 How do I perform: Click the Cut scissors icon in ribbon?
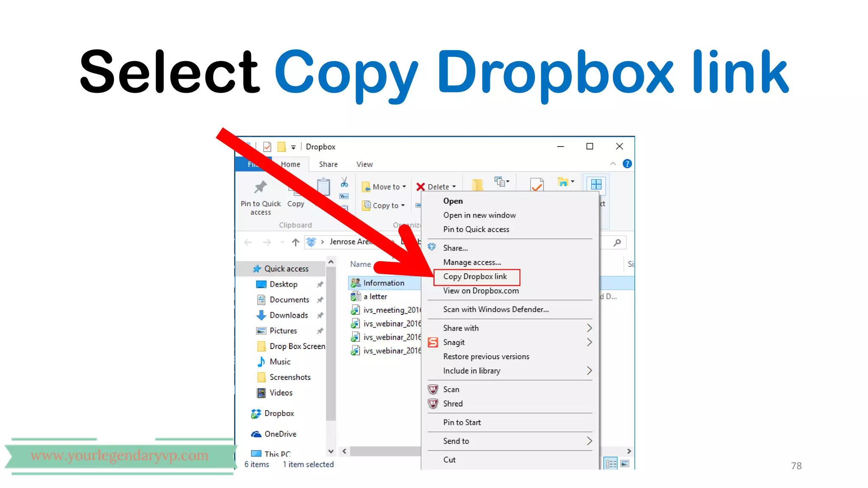click(x=344, y=182)
